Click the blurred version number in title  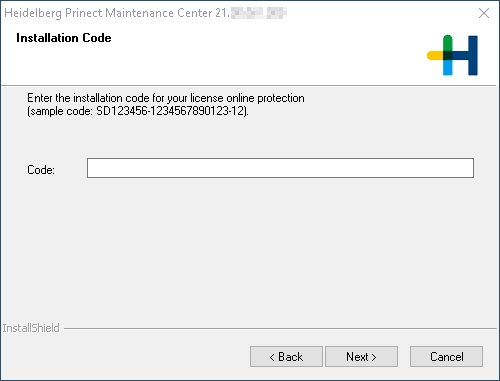pos(259,13)
